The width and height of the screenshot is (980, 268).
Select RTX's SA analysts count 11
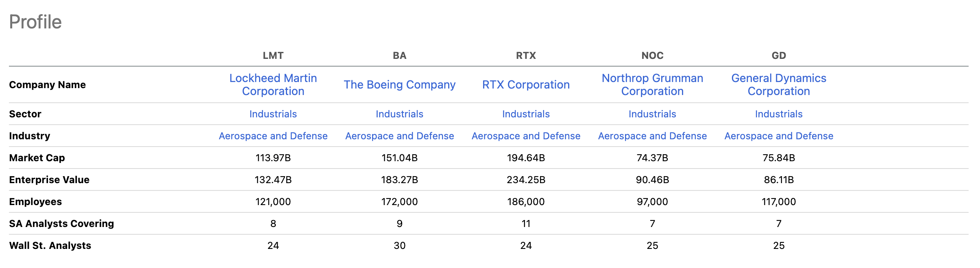(x=526, y=224)
